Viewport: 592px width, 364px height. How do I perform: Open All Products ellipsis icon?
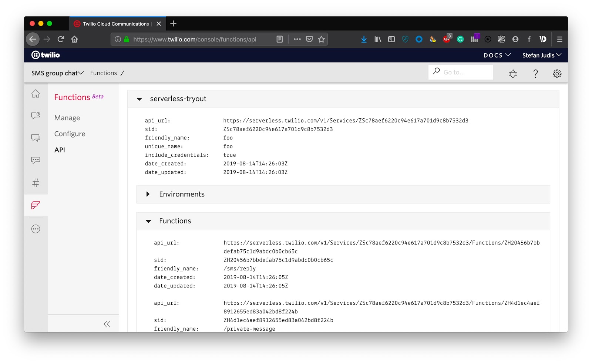click(36, 229)
